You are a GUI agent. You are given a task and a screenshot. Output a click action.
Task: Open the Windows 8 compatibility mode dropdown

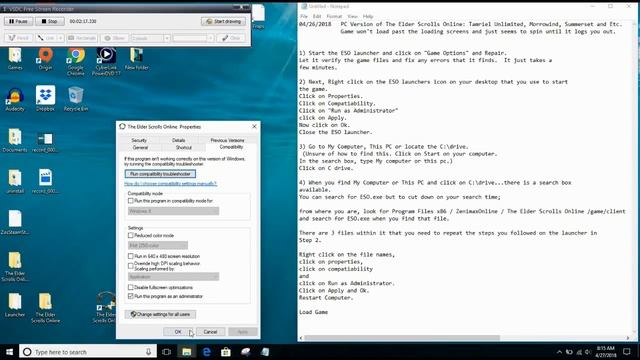pyautogui.click(x=173, y=211)
